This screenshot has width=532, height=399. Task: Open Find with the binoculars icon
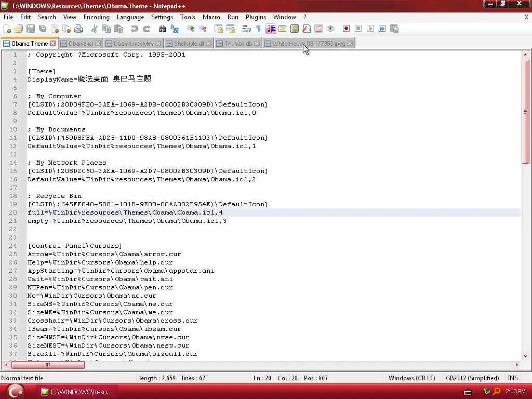[162, 29]
